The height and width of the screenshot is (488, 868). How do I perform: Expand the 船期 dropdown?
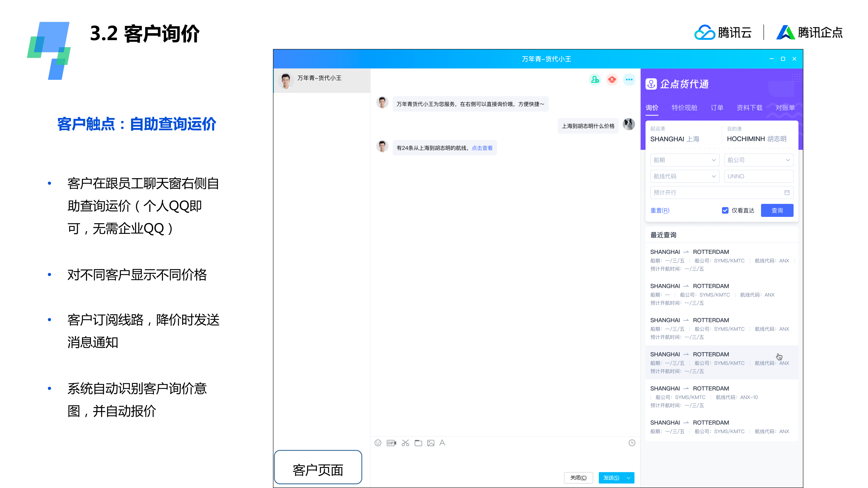tap(685, 160)
